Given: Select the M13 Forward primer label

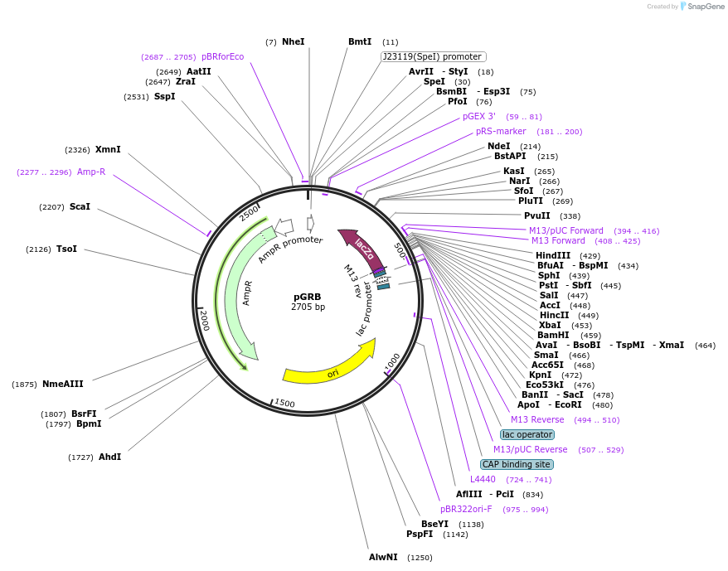Looking at the screenshot, I should pyautogui.click(x=556, y=240).
